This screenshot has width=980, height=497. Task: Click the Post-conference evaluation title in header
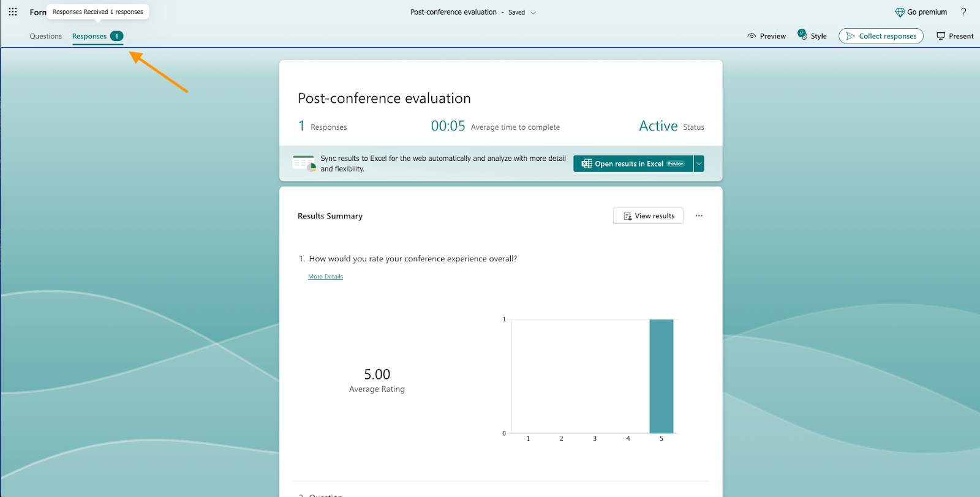[453, 12]
